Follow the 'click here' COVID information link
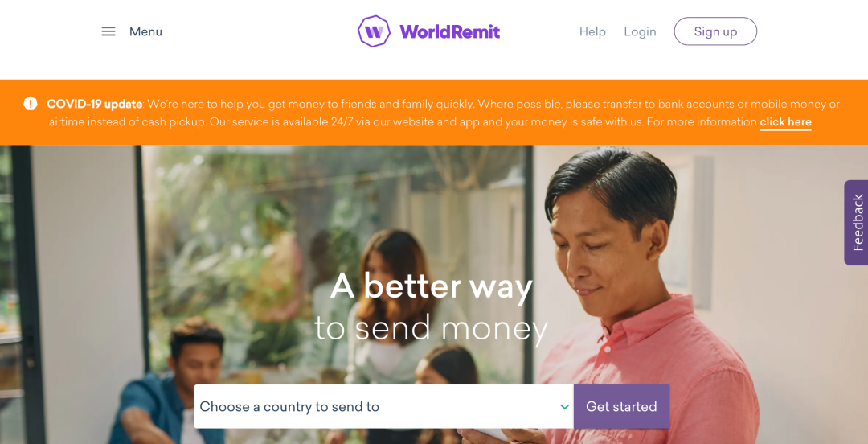Viewport: 868px width, 444px height. click(x=785, y=122)
